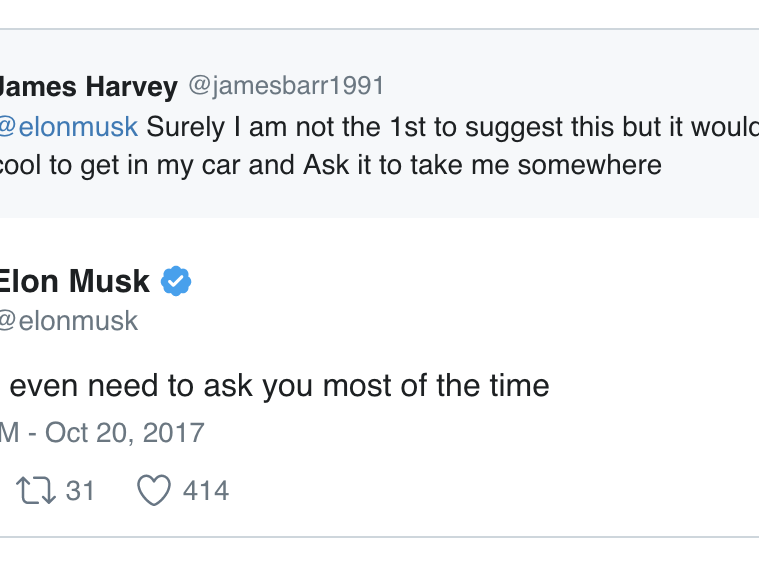Image resolution: width=759 pixels, height=568 pixels.
Task: Open the like count showing 414
Action: click(206, 491)
